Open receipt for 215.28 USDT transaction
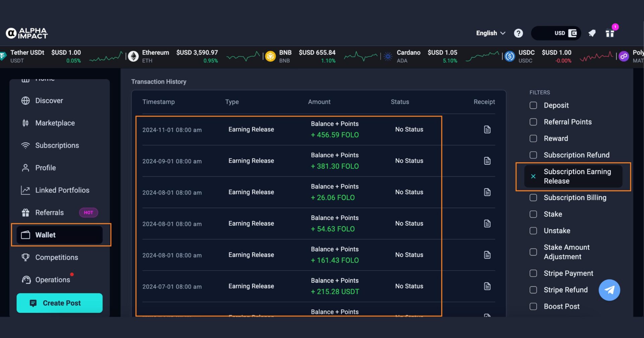The image size is (644, 338). pyautogui.click(x=487, y=286)
